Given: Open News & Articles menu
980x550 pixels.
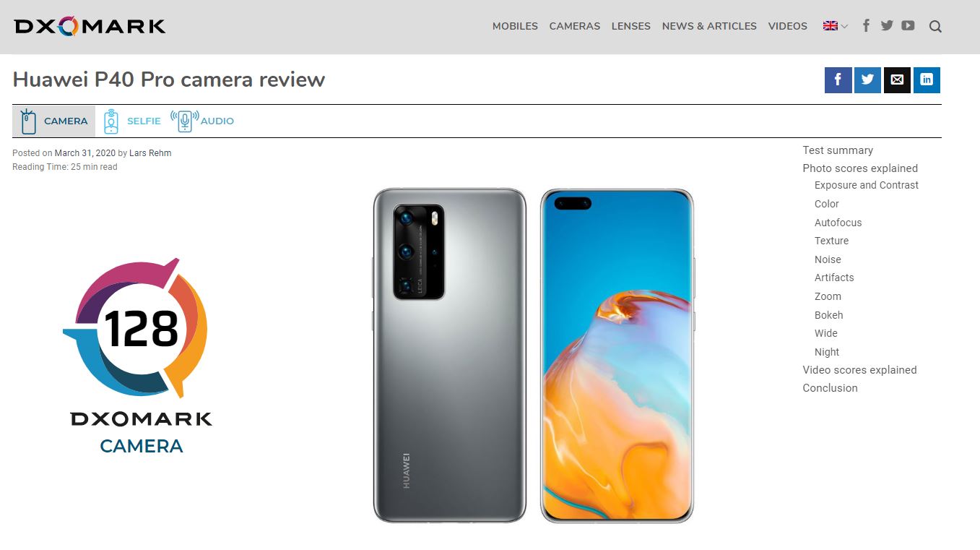Looking at the screenshot, I should pyautogui.click(x=709, y=26).
